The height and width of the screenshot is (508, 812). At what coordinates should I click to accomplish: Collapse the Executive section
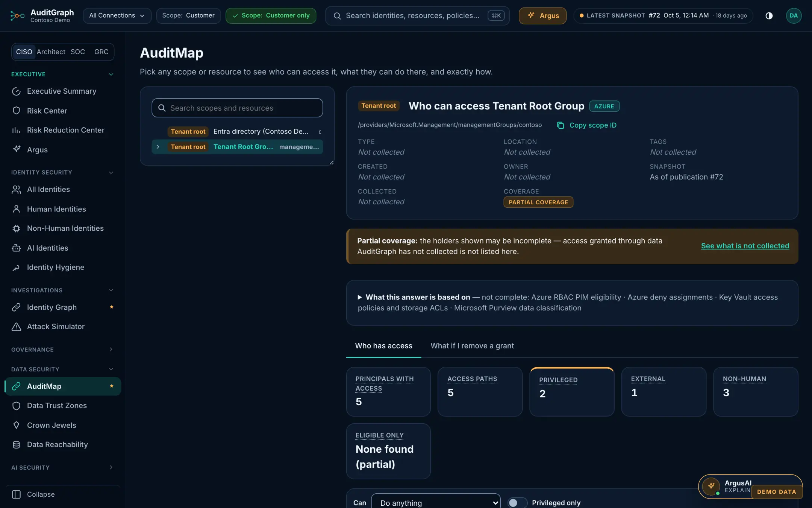pyautogui.click(x=111, y=74)
